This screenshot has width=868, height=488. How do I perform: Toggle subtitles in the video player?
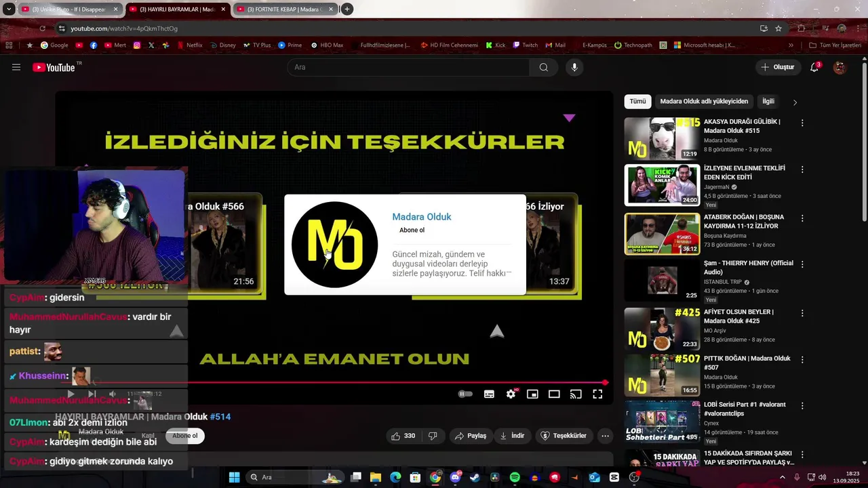point(489,394)
